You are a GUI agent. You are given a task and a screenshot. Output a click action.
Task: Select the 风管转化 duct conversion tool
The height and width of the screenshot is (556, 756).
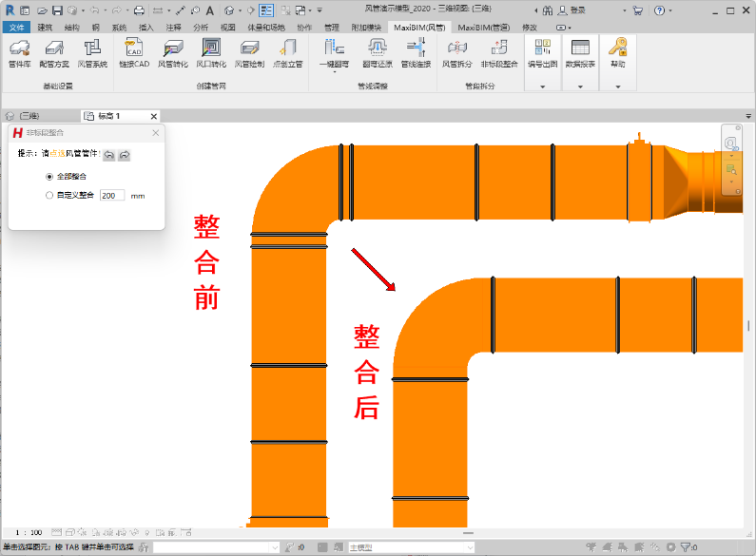172,53
